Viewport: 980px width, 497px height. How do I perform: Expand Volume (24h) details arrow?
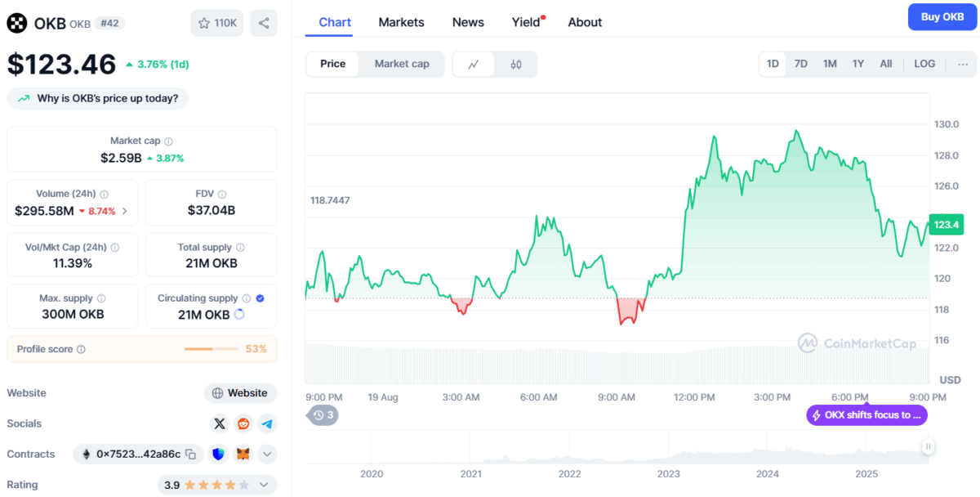[x=125, y=211]
